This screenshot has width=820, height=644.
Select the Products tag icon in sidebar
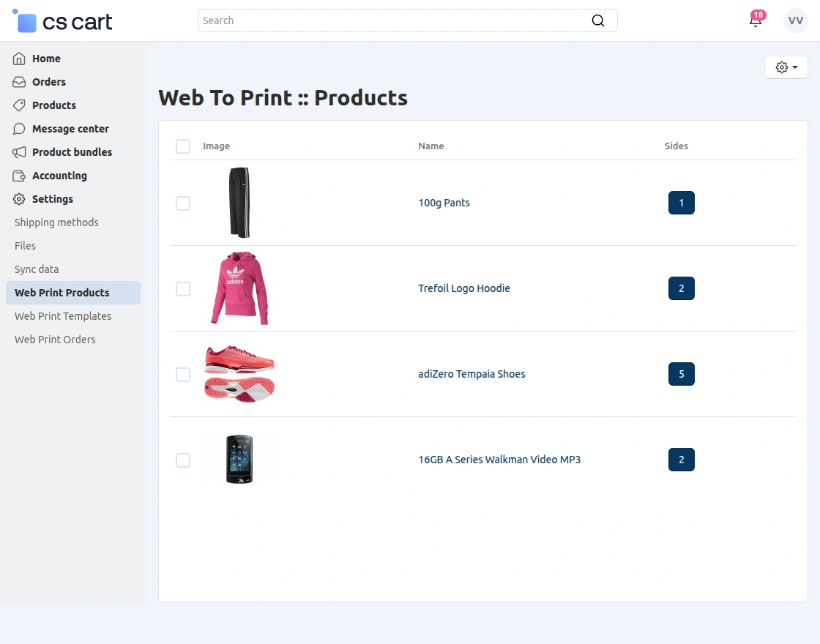coord(19,105)
